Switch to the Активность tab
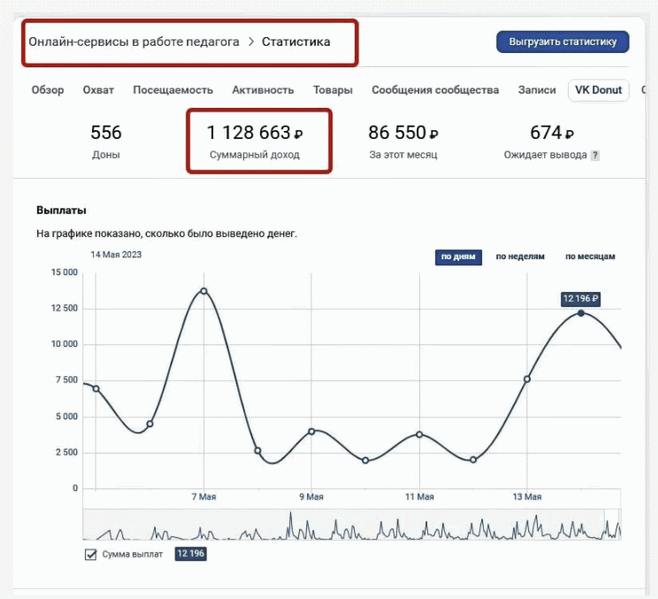658x599 pixels. (262, 90)
